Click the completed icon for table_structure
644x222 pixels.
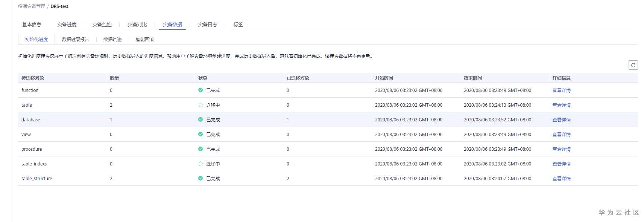200,178
